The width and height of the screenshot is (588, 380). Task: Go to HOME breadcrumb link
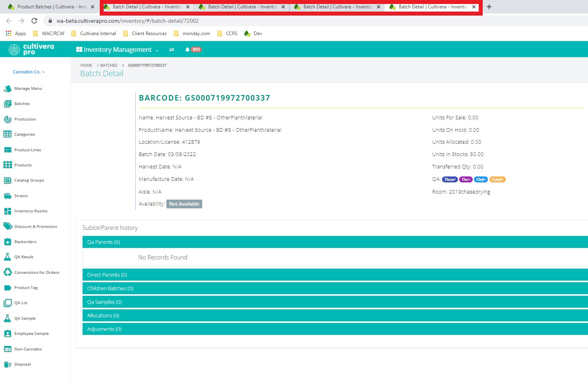(86, 65)
